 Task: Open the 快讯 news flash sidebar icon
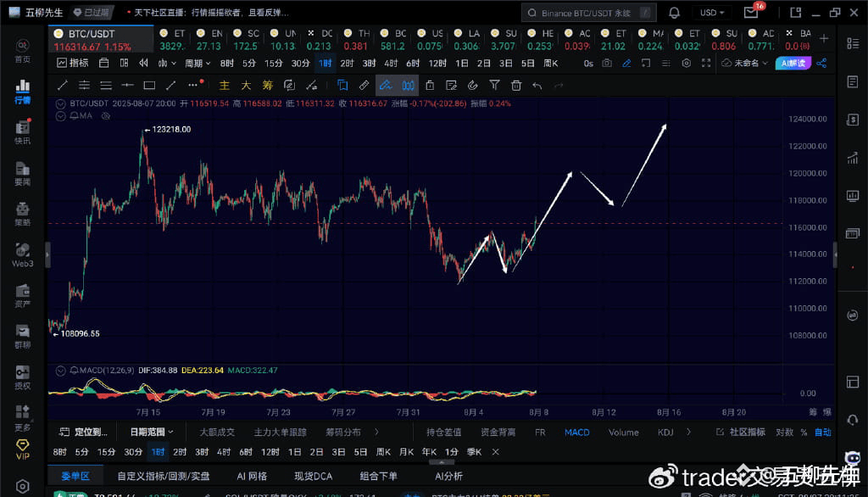click(x=23, y=131)
